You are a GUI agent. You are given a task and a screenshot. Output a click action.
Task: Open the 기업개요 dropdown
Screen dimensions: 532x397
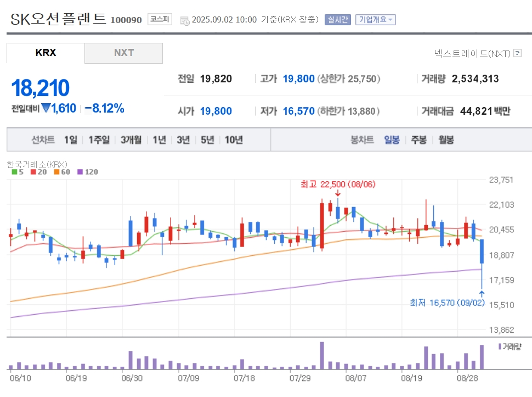[376, 20]
